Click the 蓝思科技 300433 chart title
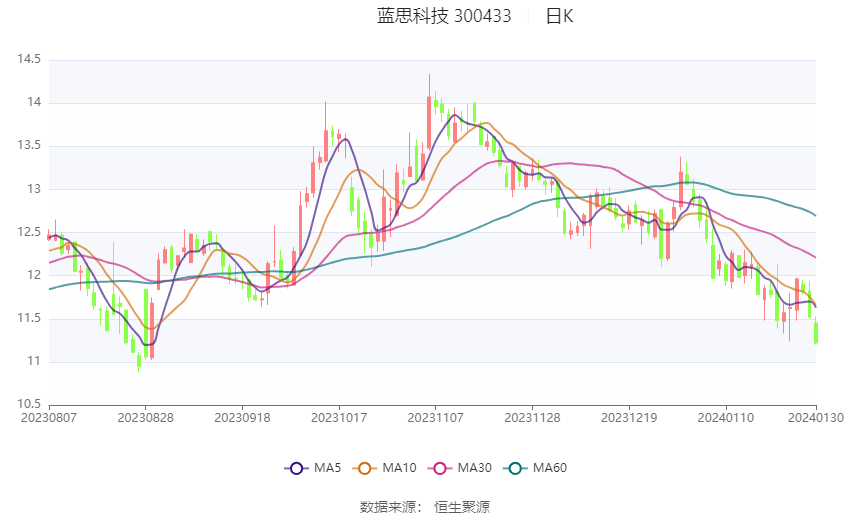The image size is (850, 517). coord(444,16)
